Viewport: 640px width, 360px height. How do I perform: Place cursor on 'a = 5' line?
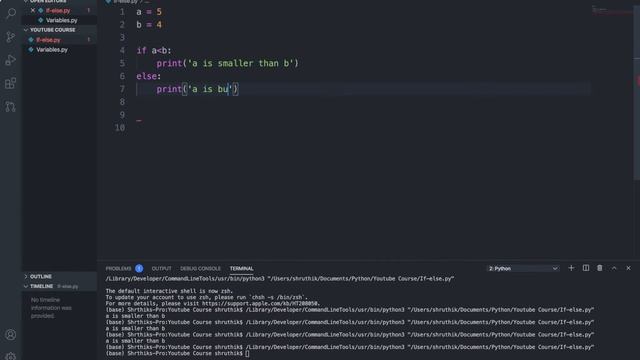point(149,12)
